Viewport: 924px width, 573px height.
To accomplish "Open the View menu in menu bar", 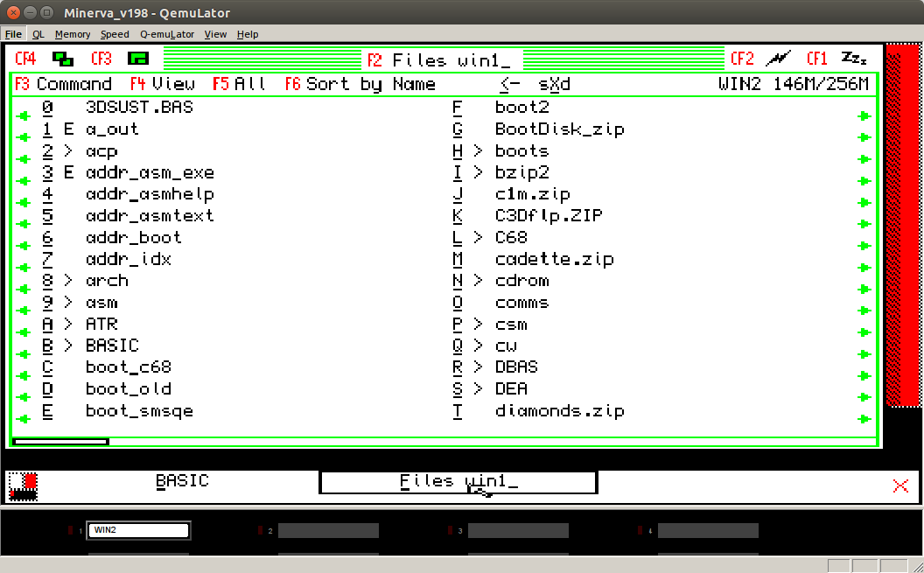I will click(x=215, y=34).
